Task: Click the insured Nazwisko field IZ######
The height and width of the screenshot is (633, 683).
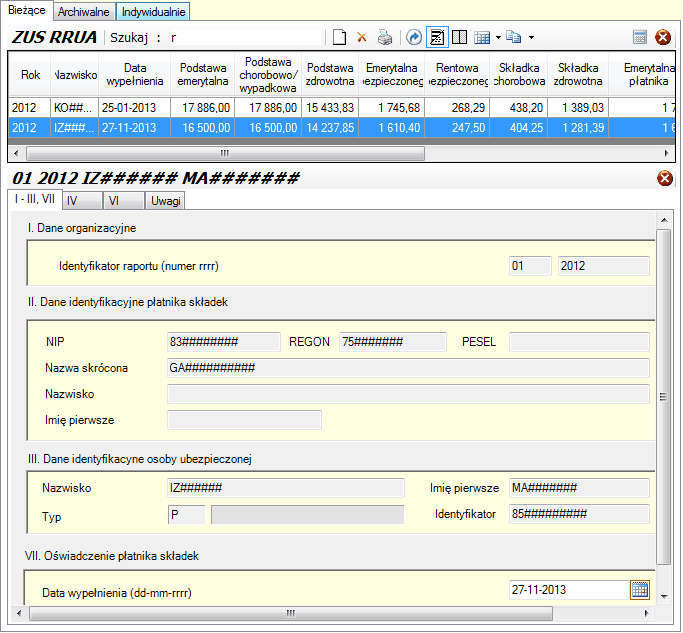Action: pos(286,488)
